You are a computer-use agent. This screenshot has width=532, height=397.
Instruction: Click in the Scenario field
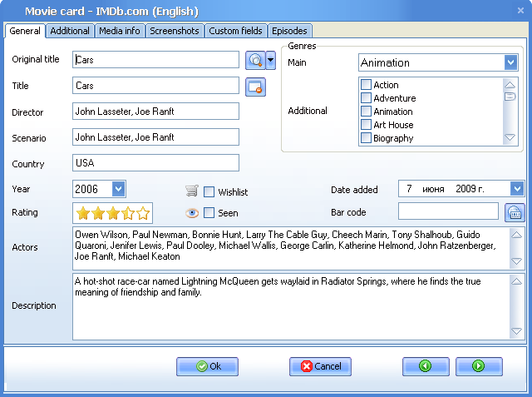pos(155,137)
